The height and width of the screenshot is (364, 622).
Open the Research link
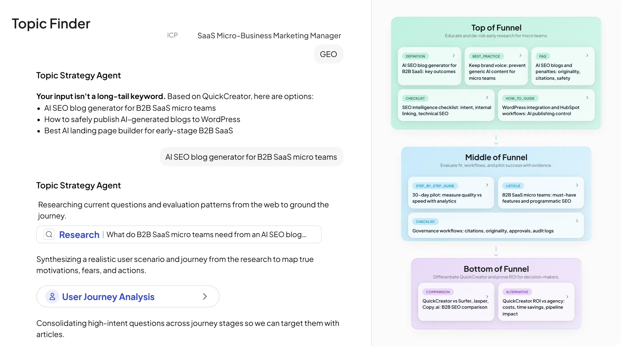tap(79, 235)
